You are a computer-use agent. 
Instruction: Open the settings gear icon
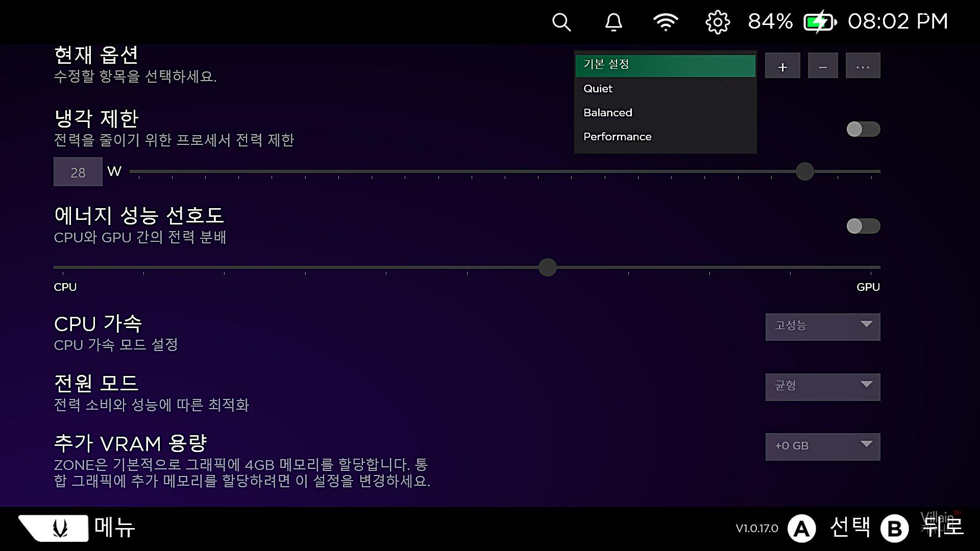(x=718, y=22)
